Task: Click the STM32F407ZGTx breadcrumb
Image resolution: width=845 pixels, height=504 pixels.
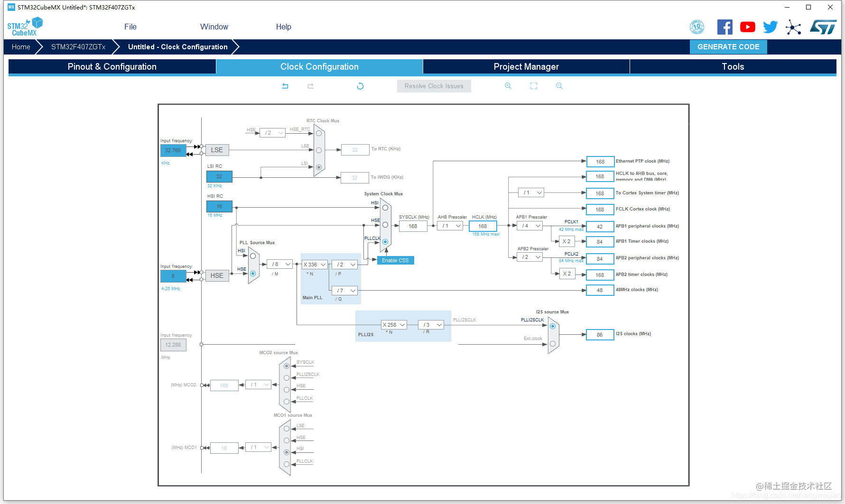Action: click(x=78, y=47)
